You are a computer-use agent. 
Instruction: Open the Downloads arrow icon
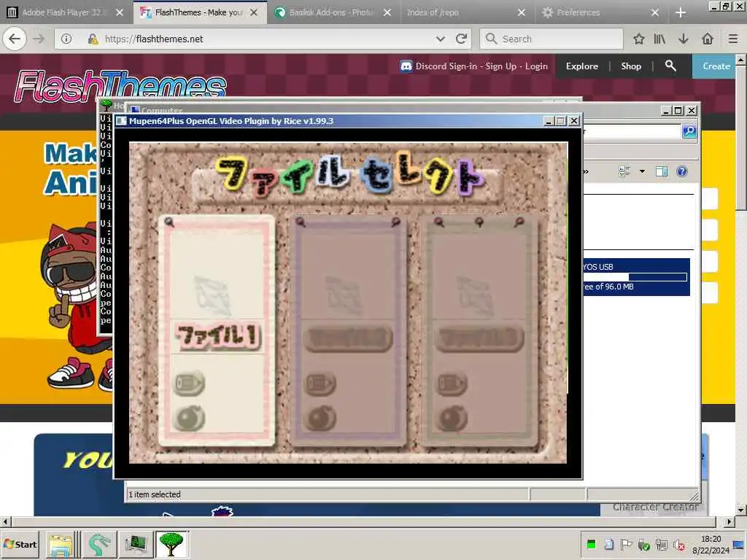684,39
